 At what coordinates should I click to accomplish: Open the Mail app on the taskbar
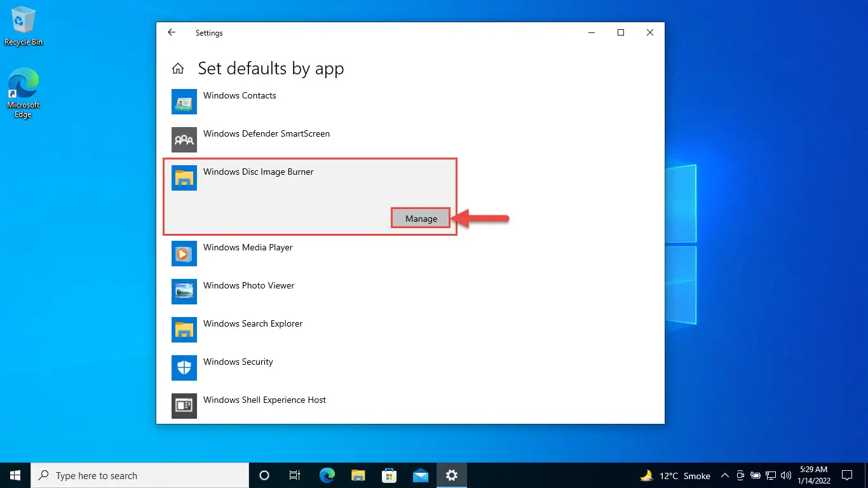(x=420, y=475)
